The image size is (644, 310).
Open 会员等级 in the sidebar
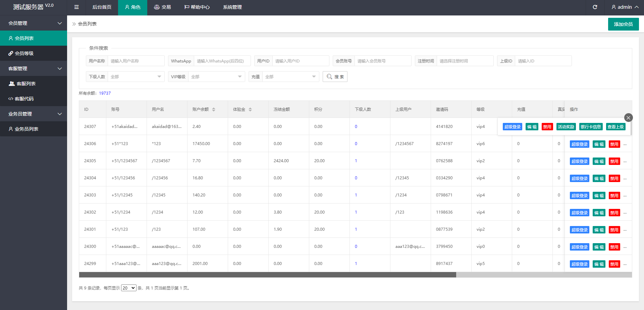point(34,53)
